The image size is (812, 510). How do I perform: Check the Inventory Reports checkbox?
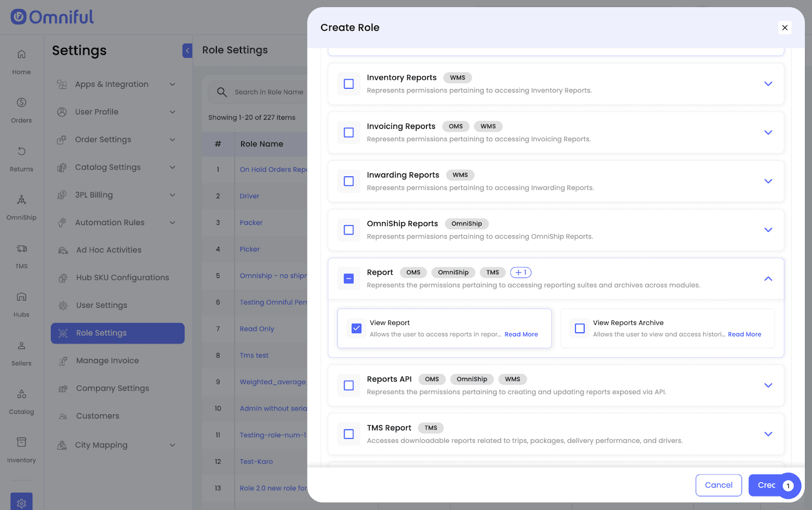pos(349,84)
